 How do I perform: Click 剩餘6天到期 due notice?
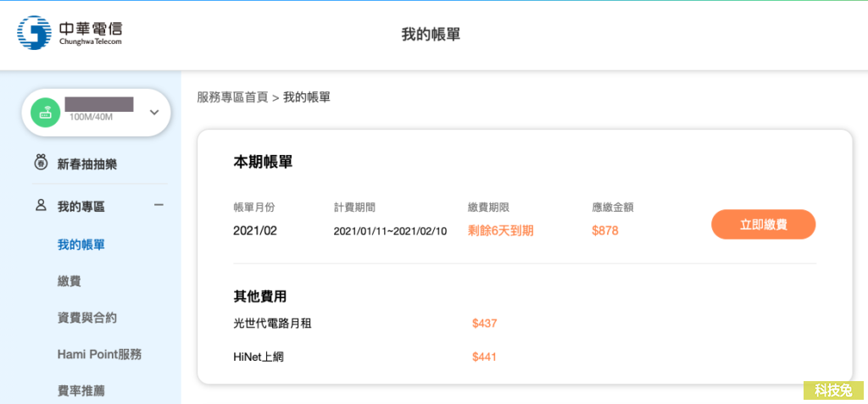[501, 230]
